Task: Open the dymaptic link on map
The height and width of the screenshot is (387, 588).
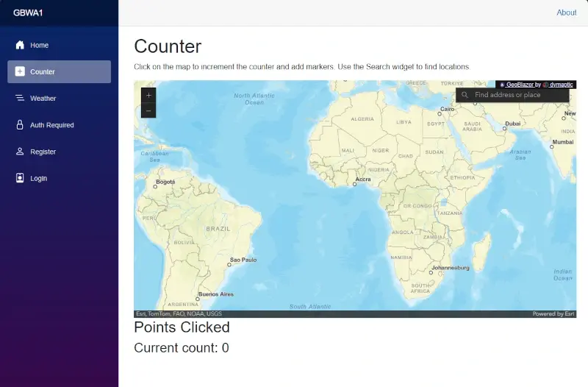Action: pyautogui.click(x=561, y=85)
